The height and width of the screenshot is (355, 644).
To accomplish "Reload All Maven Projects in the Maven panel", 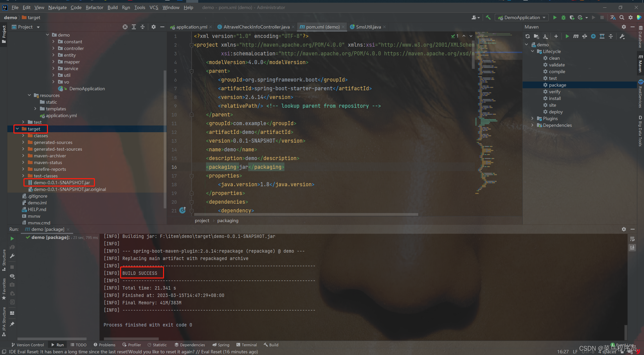I will (x=527, y=36).
